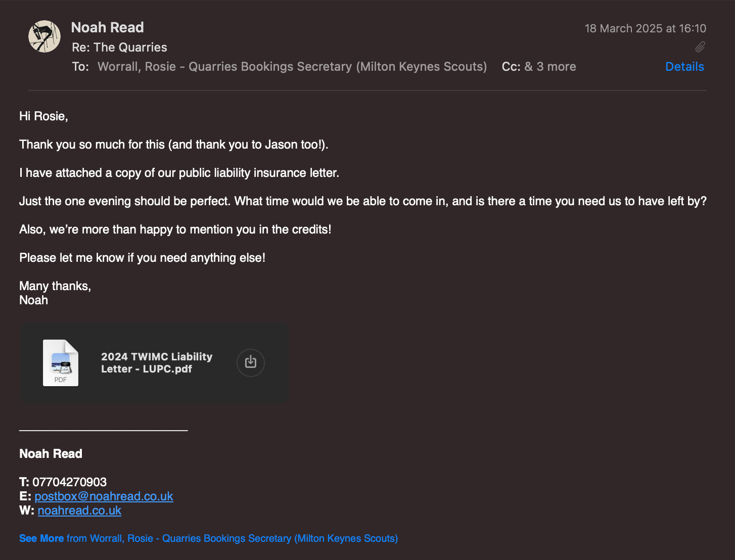Select the Rosie Worrall recipient in To field
Viewport: 735px width, 560px height.
[292, 67]
